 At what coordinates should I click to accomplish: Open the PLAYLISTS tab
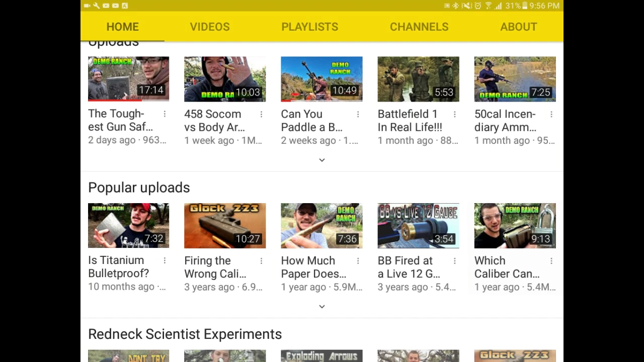[310, 27]
